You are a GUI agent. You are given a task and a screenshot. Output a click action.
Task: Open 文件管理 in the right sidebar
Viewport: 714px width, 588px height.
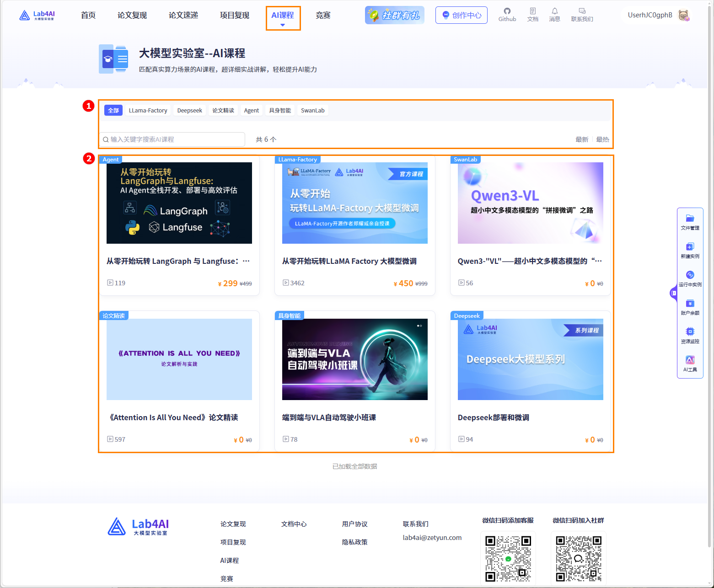tap(690, 221)
